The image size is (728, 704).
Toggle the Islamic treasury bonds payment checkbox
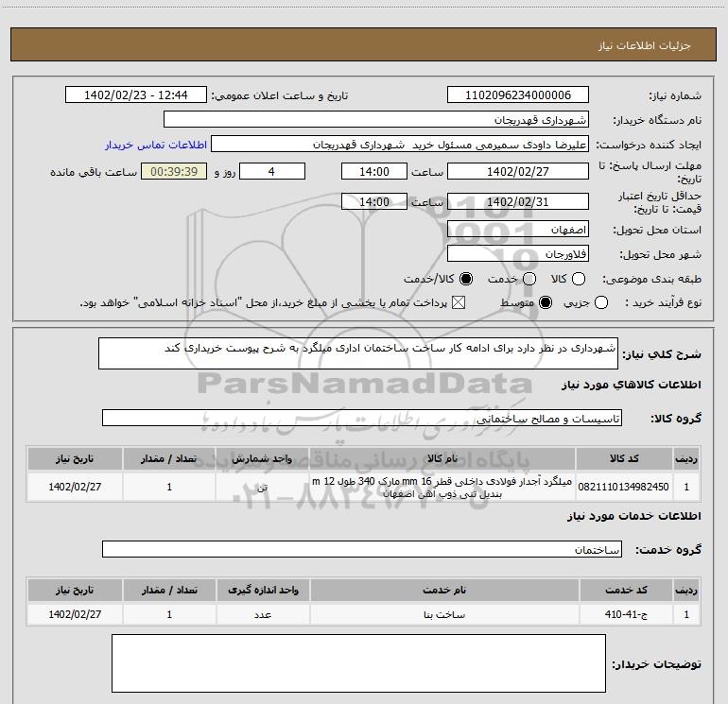(x=459, y=302)
